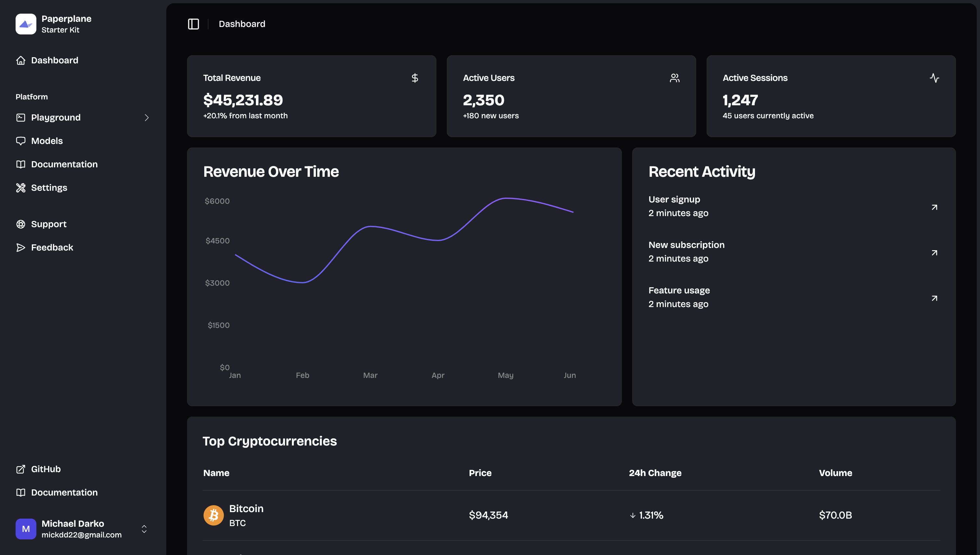Open the GitHub external link
The image size is (980, 555).
coord(46,469)
